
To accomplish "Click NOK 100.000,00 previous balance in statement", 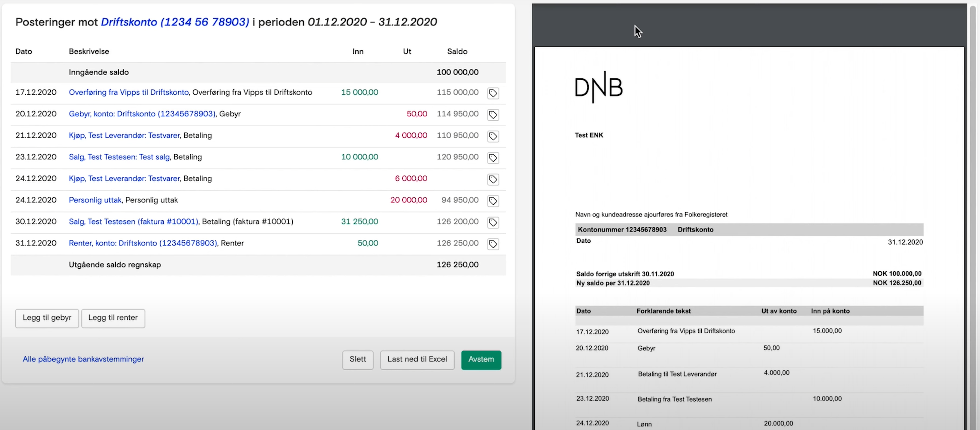I will (x=897, y=274).
